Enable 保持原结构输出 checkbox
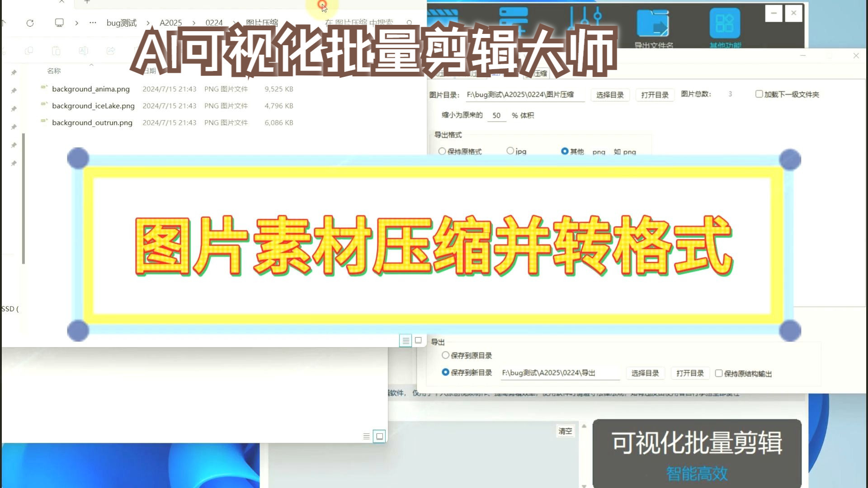 coord(719,373)
